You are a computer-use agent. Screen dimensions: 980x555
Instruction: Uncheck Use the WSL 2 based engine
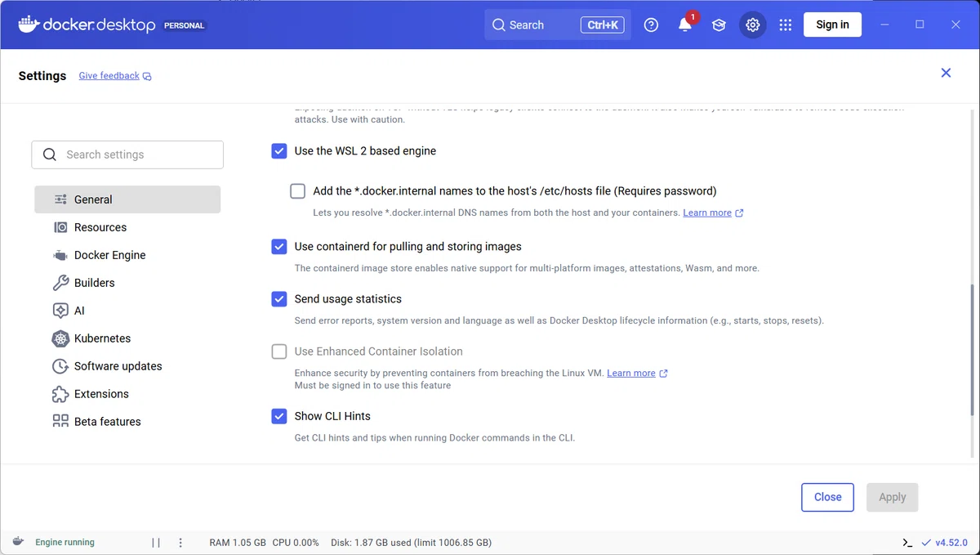(279, 151)
